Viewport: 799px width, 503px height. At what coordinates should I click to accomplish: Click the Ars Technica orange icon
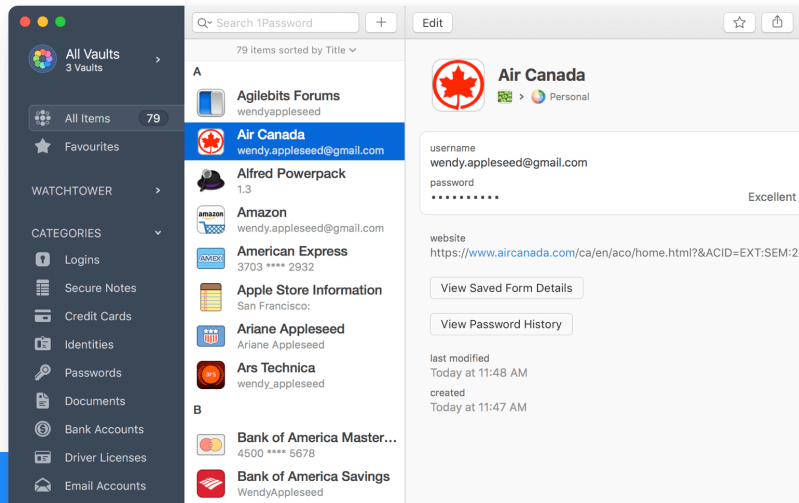[210, 375]
